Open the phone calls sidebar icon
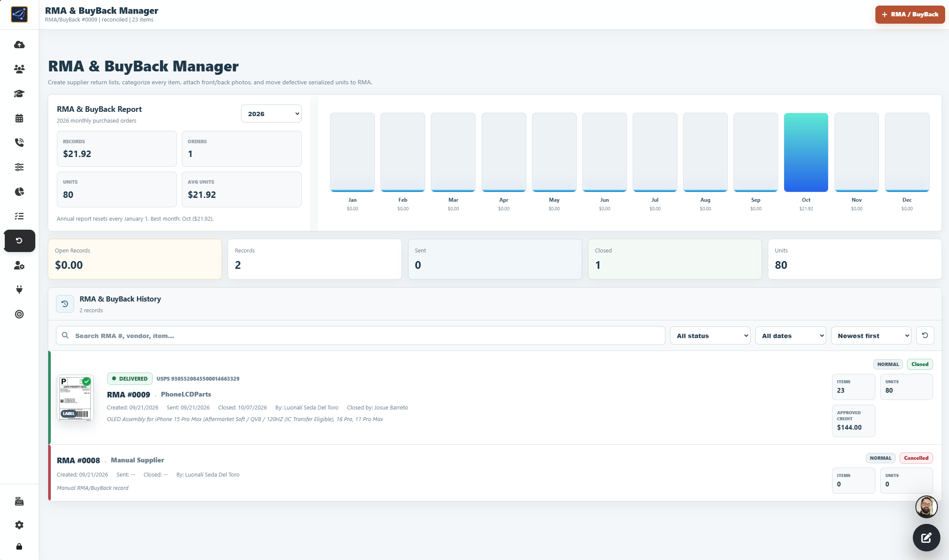The height and width of the screenshot is (560, 949). point(19,142)
